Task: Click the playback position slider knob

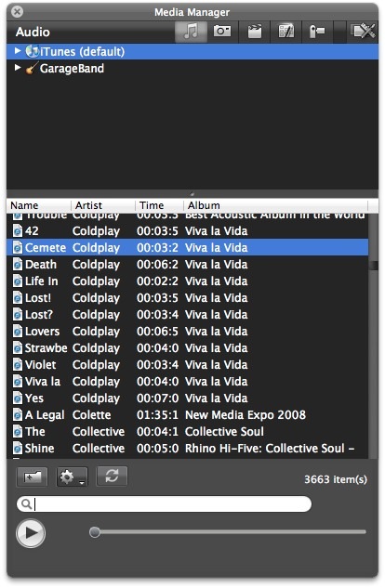Action: 95,531
